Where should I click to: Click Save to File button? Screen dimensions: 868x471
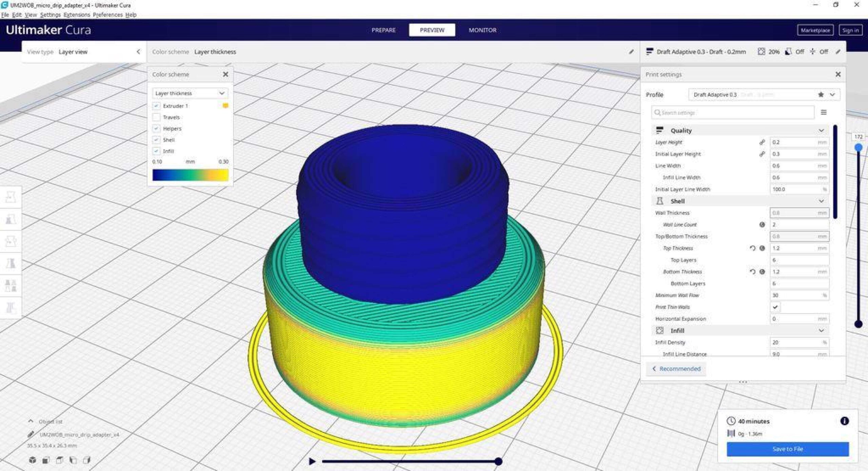click(x=788, y=449)
